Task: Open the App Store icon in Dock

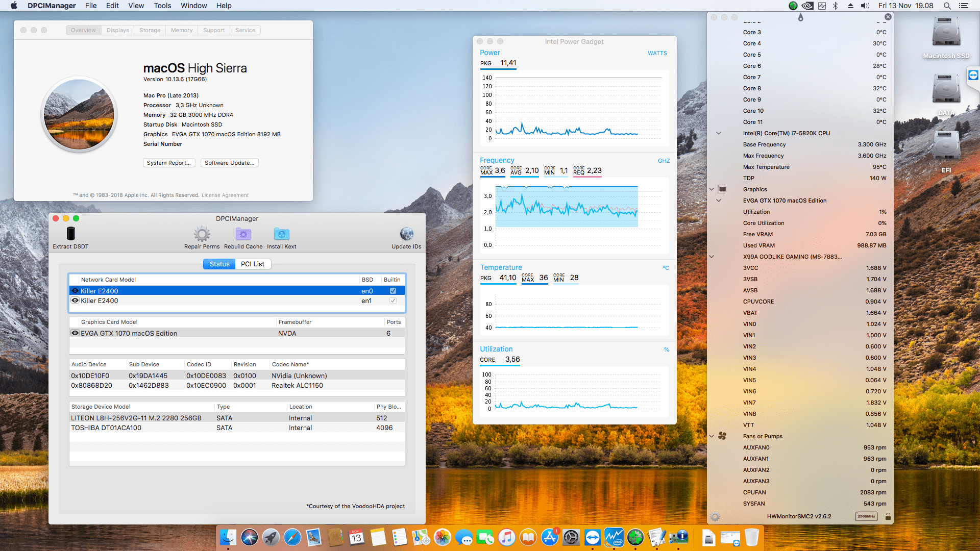Action: [x=550, y=537]
